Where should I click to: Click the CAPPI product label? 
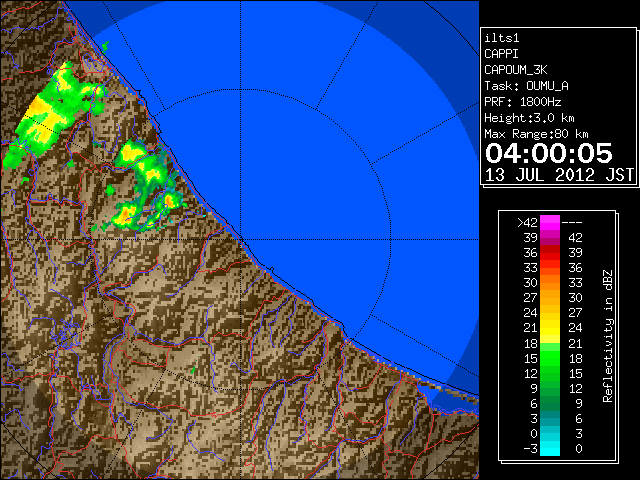point(501,54)
